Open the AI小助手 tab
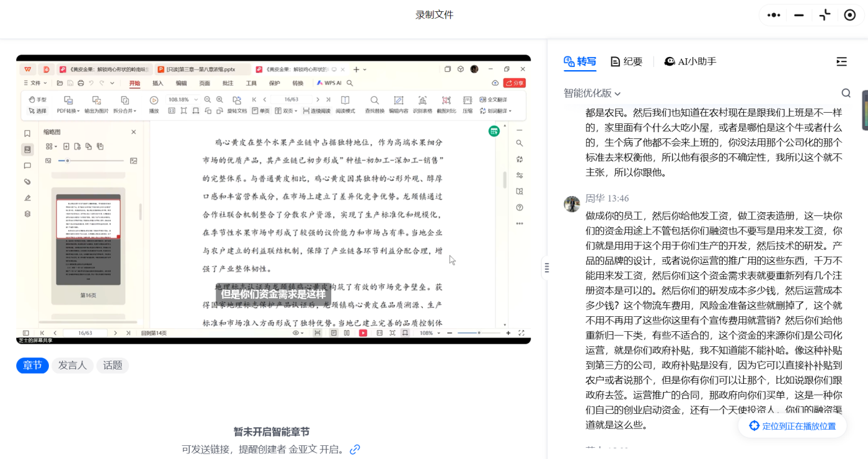868x459 pixels. [x=690, y=61]
